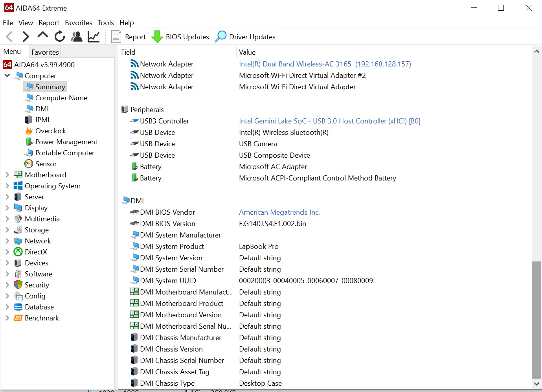This screenshot has width=542, height=392.
Task: Go back with the left arrow toolbar icon
Action: [9, 37]
